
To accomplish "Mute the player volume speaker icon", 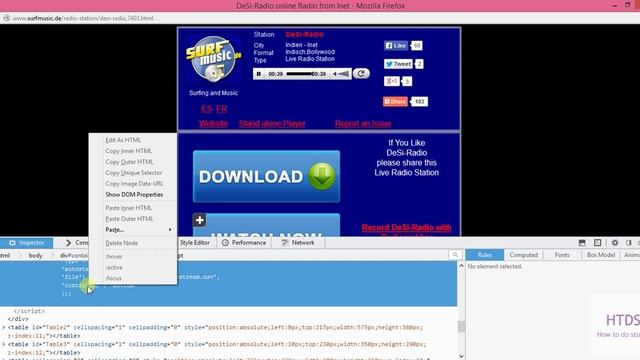I will (335, 74).
